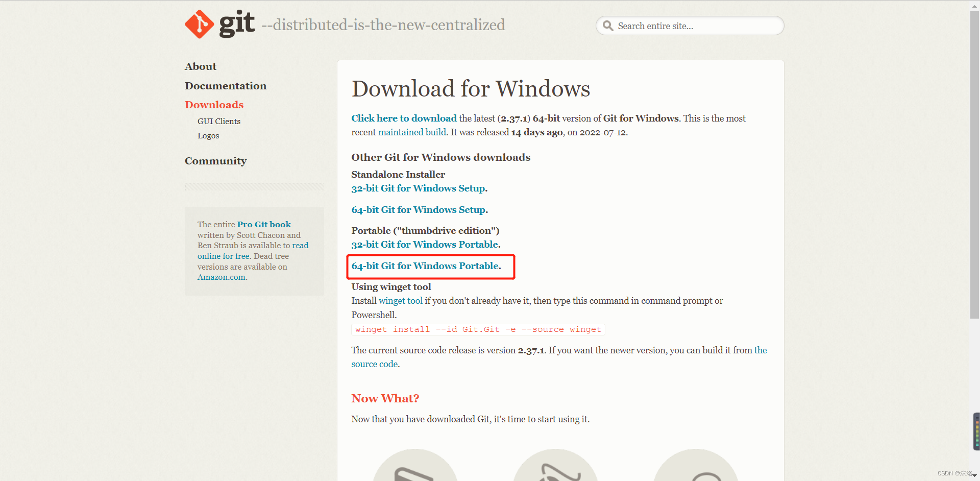Open the 'maintained build' link

[412, 132]
